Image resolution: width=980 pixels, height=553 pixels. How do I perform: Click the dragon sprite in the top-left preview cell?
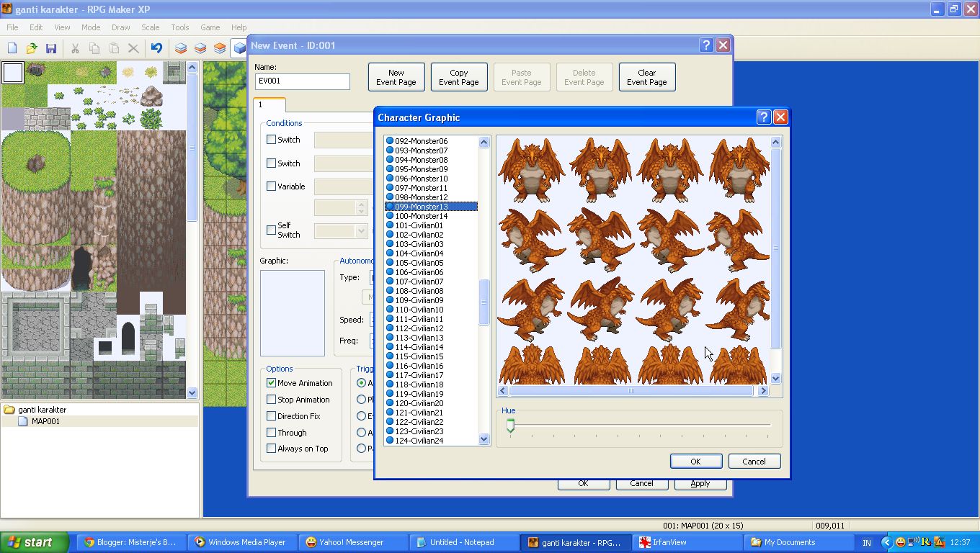coord(532,171)
